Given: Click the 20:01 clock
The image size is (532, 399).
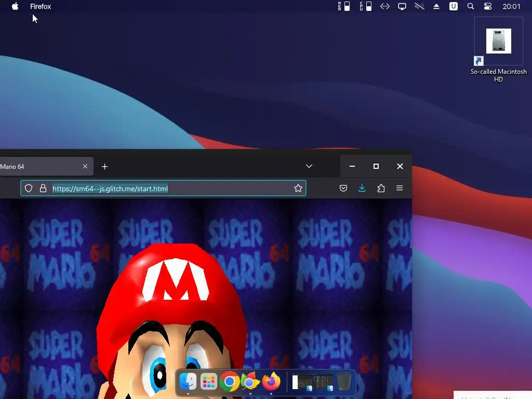Looking at the screenshot, I should (x=511, y=6).
